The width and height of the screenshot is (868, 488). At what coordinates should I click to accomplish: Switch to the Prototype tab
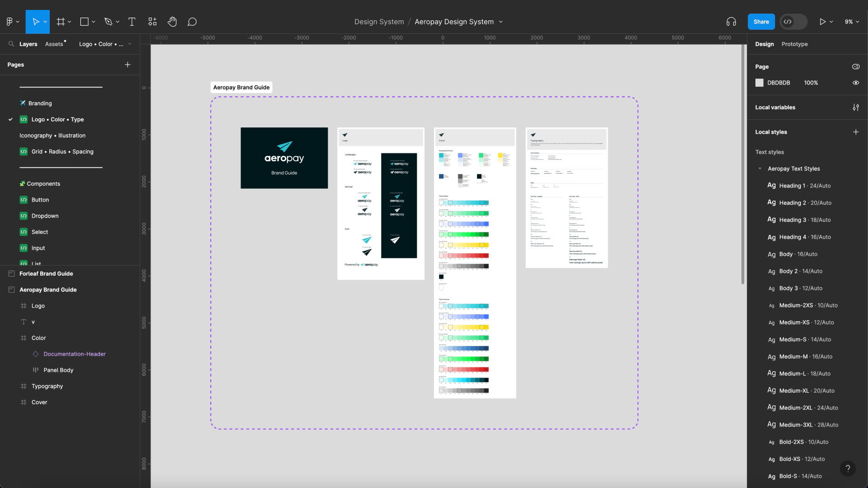[x=794, y=44]
